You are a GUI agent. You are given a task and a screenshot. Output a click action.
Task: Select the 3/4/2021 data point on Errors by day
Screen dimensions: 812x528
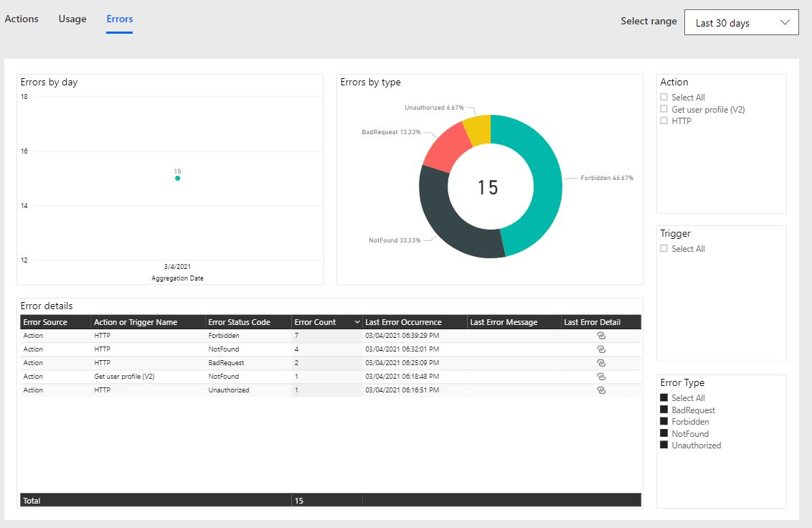coord(177,178)
